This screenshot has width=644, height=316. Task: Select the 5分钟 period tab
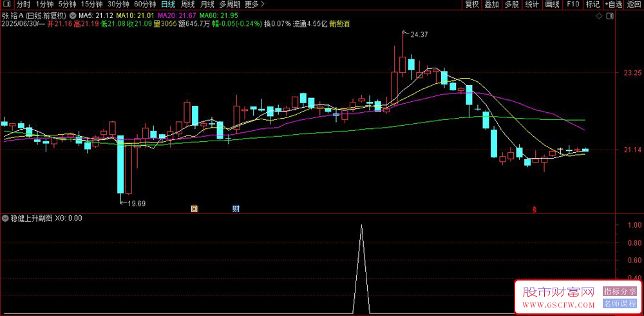68,5
